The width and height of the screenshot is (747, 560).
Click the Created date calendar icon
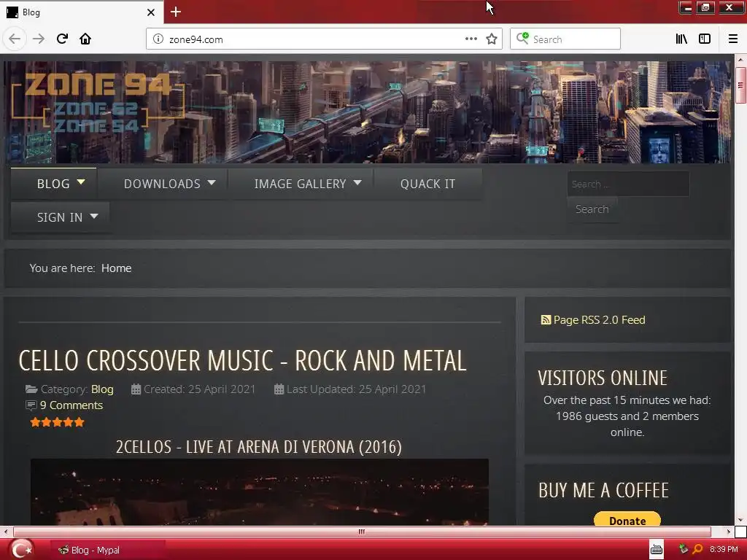[x=136, y=389]
